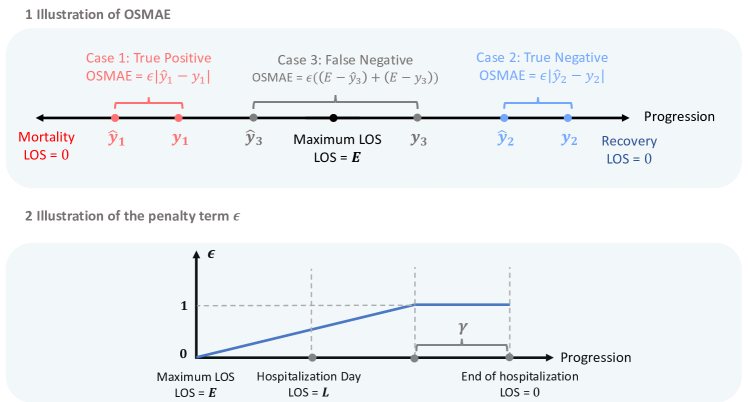Click the red y1 ground-truth dot
Image resolution: width=748 pixels, height=402 pixels.
[179, 118]
